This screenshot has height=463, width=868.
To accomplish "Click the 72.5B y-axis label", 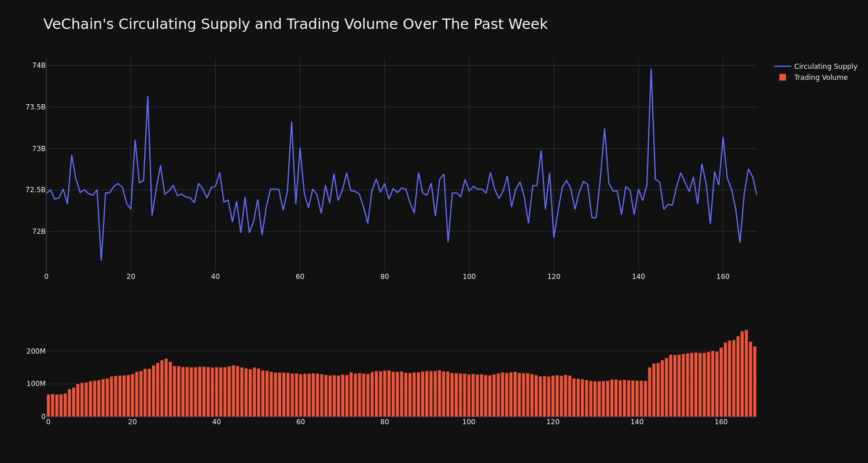I will pyautogui.click(x=35, y=190).
